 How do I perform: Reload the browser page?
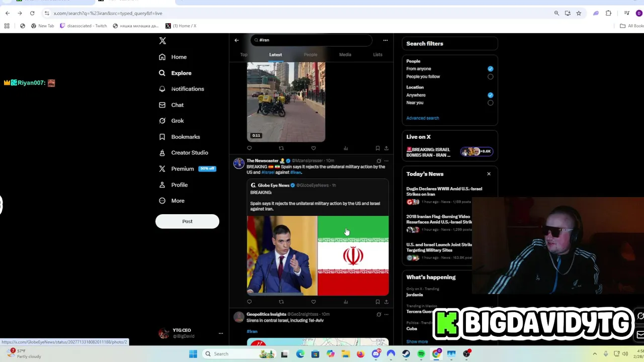(32, 13)
